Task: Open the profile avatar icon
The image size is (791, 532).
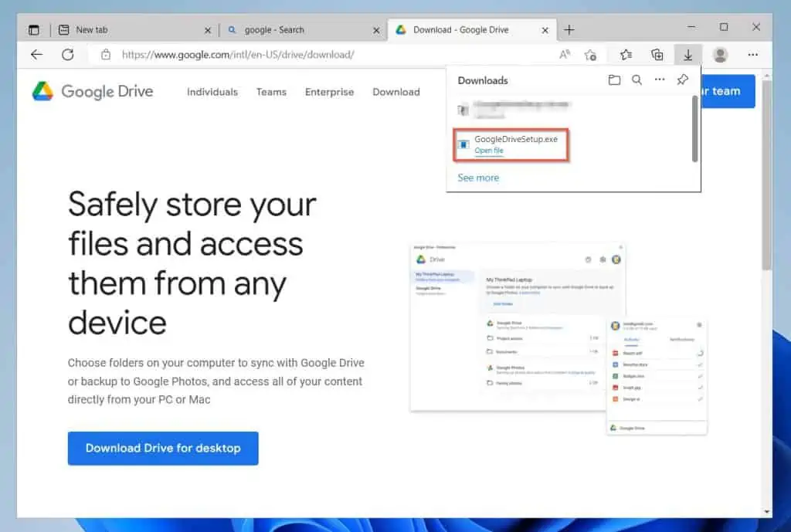Action: coord(721,55)
